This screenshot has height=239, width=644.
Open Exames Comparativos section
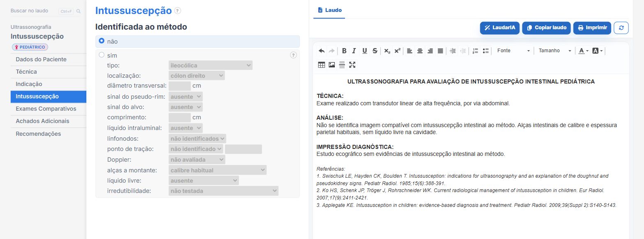pyautogui.click(x=48, y=109)
